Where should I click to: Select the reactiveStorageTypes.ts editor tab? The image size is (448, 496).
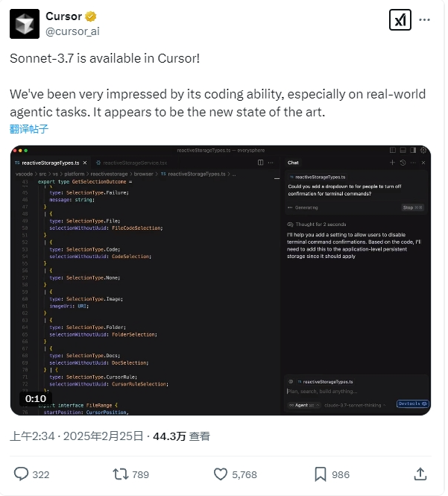51,163
